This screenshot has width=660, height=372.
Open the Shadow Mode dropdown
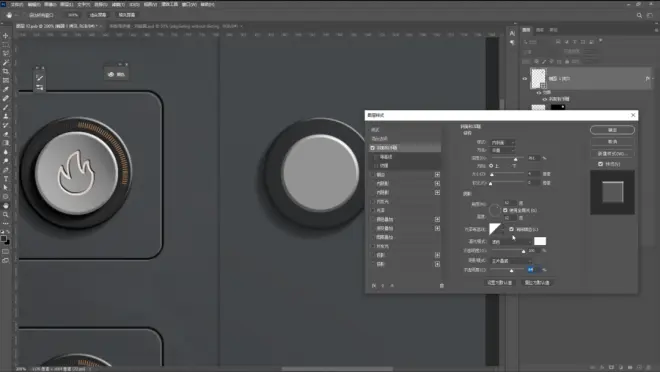click(511, 261)
